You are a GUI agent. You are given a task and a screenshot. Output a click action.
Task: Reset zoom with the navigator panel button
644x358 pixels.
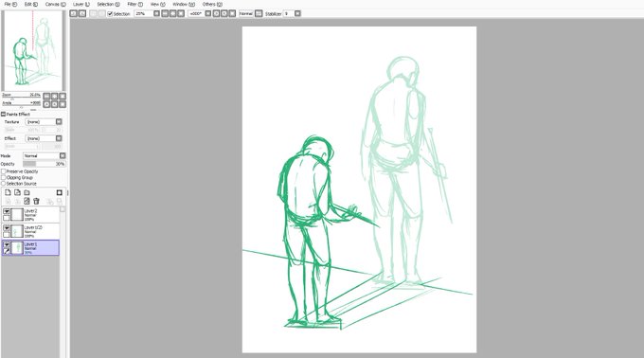point(63,96)
